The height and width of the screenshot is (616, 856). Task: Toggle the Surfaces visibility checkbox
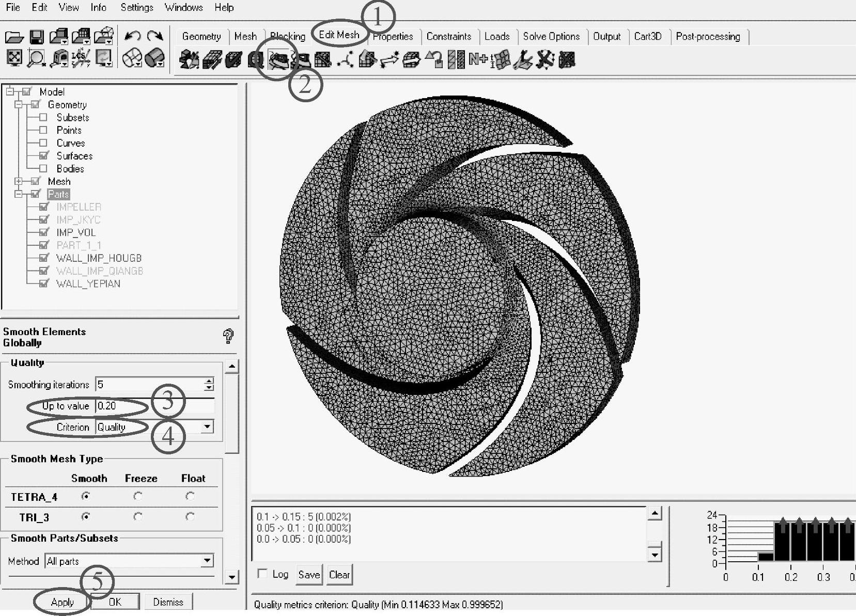pyautogui.click(x=44, y=155)
